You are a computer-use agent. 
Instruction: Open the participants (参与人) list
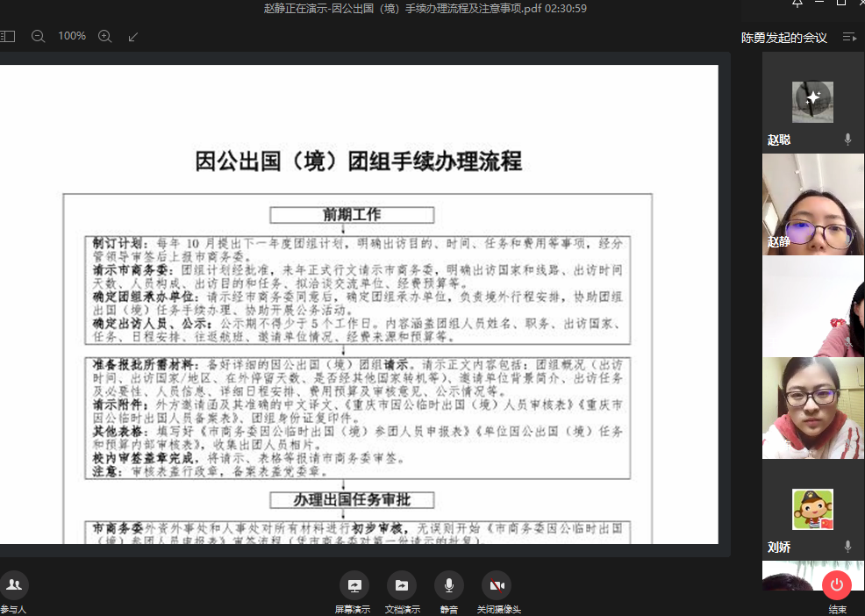point(14,585)
